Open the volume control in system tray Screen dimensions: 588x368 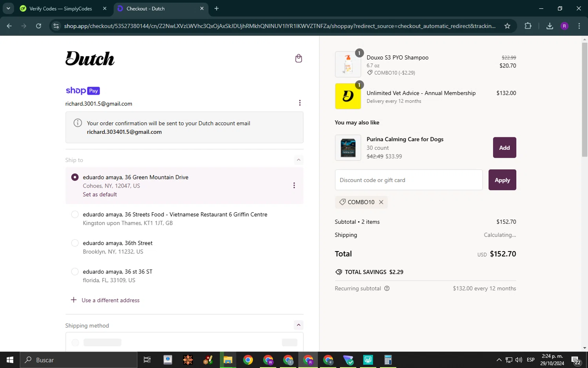pos(519,360)
